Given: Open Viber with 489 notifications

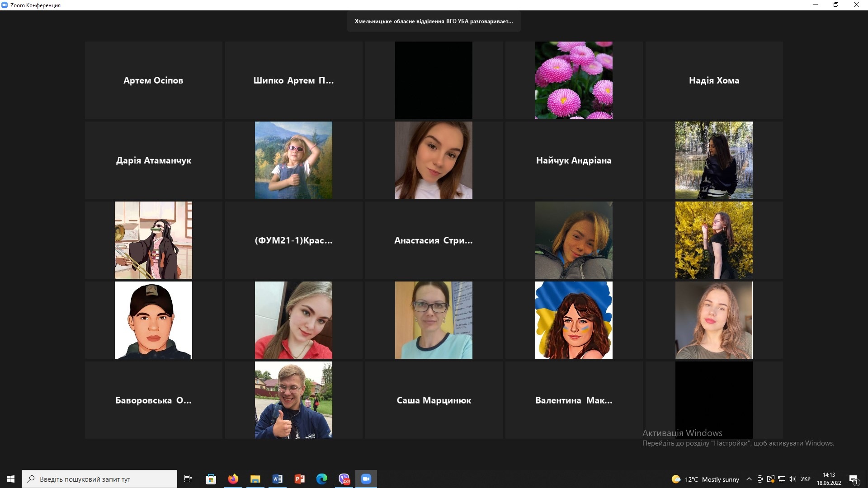Looking at the screenshot, I should pos(344,479).
